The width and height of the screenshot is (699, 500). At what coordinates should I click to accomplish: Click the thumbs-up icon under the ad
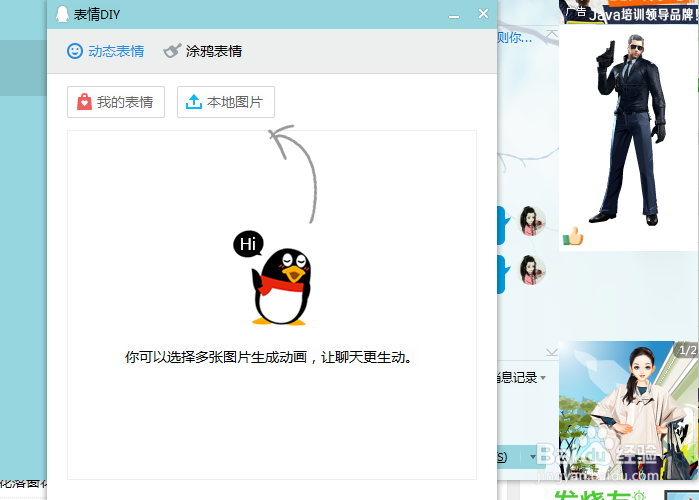pyautogui.click(x=573, y=236)
